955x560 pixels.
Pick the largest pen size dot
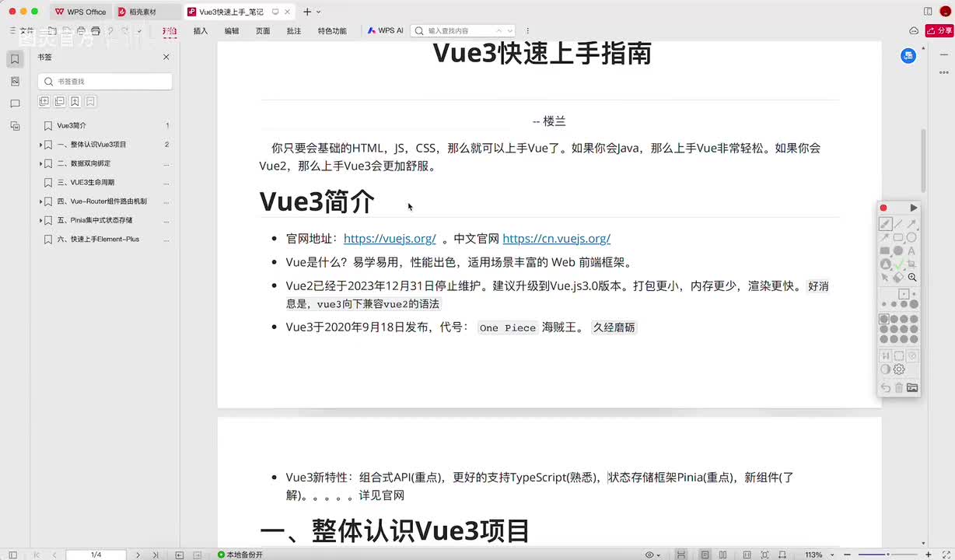(914, 304)
